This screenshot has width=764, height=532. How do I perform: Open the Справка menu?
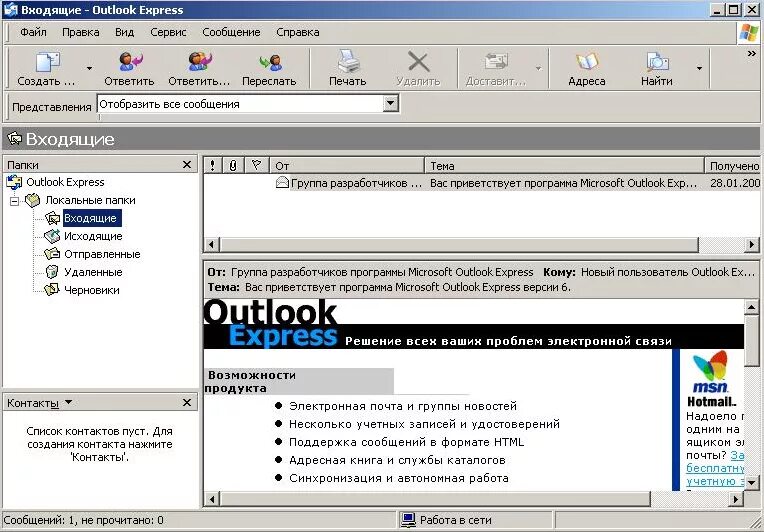[298, 32]
